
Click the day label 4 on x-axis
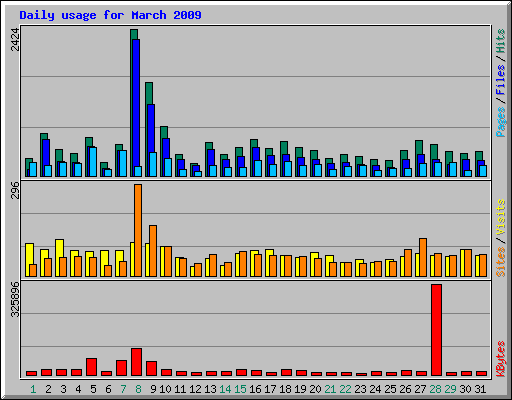(x=78, y=389)
